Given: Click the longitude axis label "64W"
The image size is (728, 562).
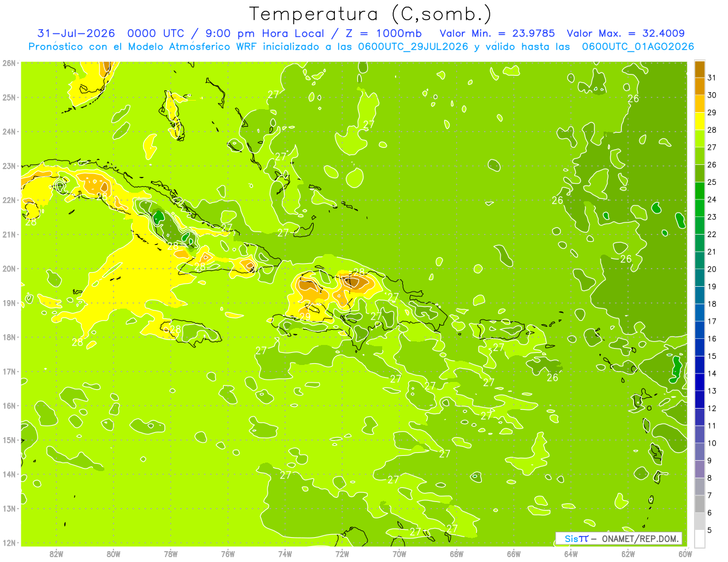Looking at the screenshot, I should pos(571,554).
